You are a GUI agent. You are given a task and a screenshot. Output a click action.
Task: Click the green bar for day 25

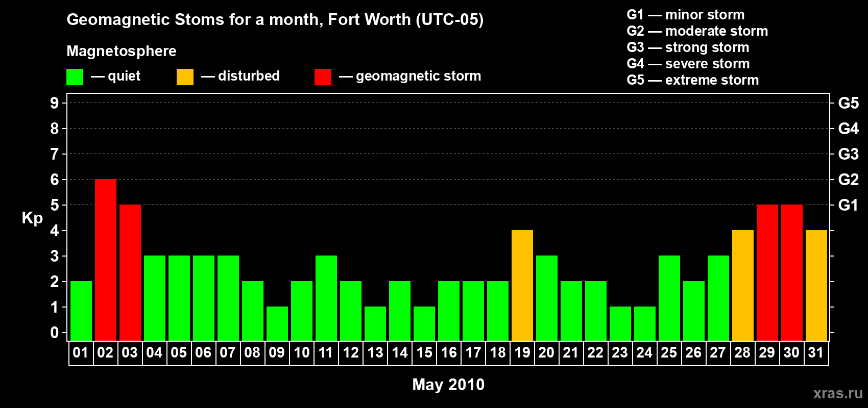pos(669,298)
